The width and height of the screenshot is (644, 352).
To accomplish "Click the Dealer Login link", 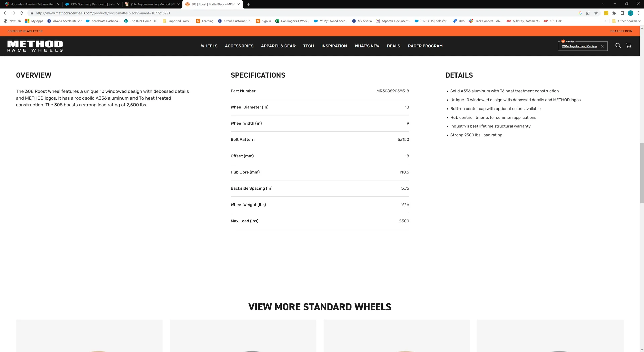I will point(621,31).
